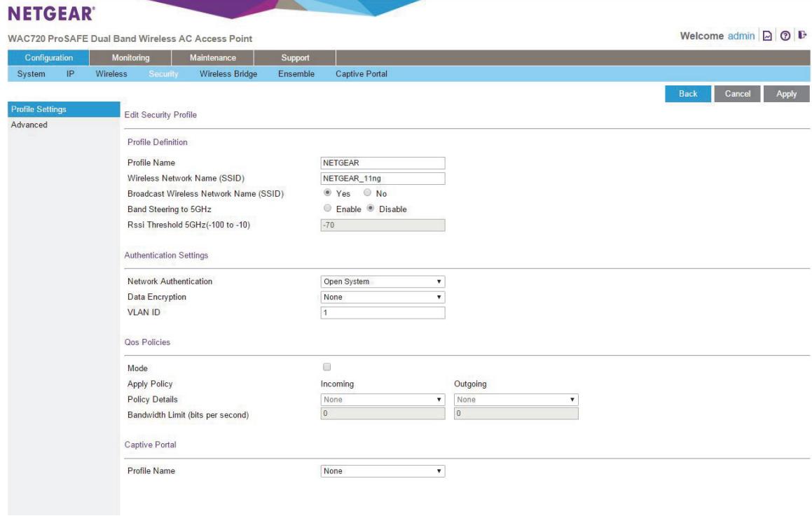Image resolution: width=812 pixels, height=516 pixels.
Task: Click the admin user link
Action: pos(741,36)
